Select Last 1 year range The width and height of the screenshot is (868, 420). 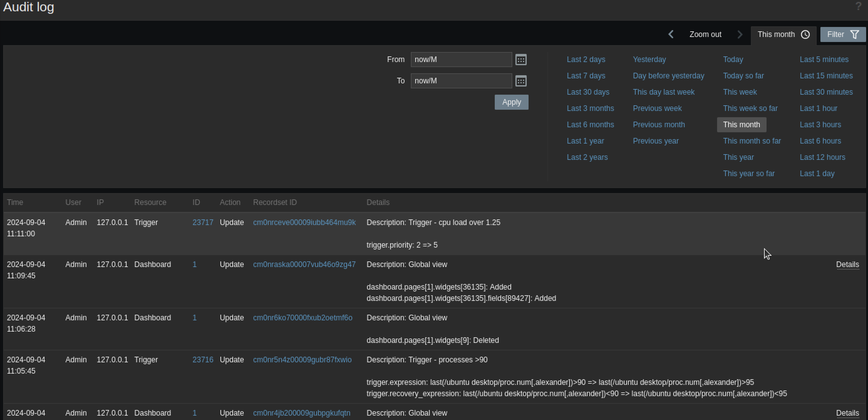point(585,141)
